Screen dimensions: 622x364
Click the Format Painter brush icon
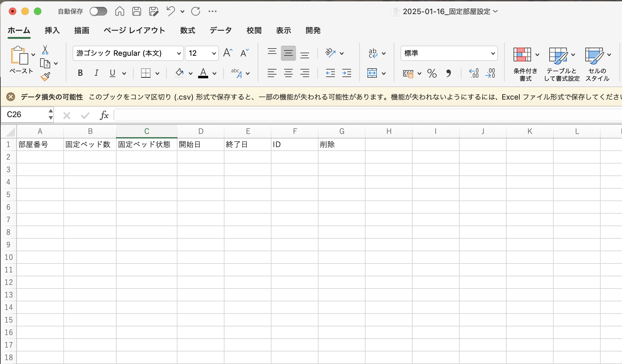(x=45, y=76)
